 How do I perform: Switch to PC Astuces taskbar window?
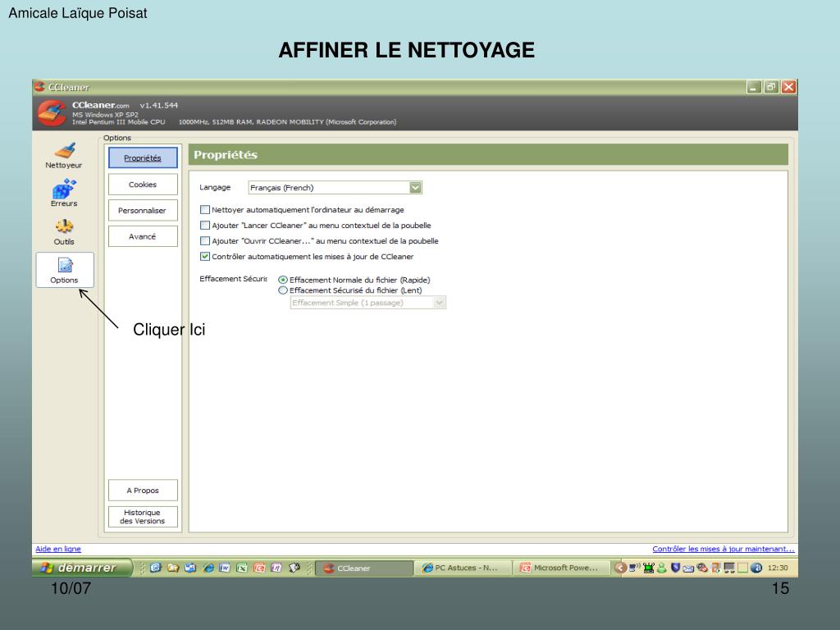point(463,568)
